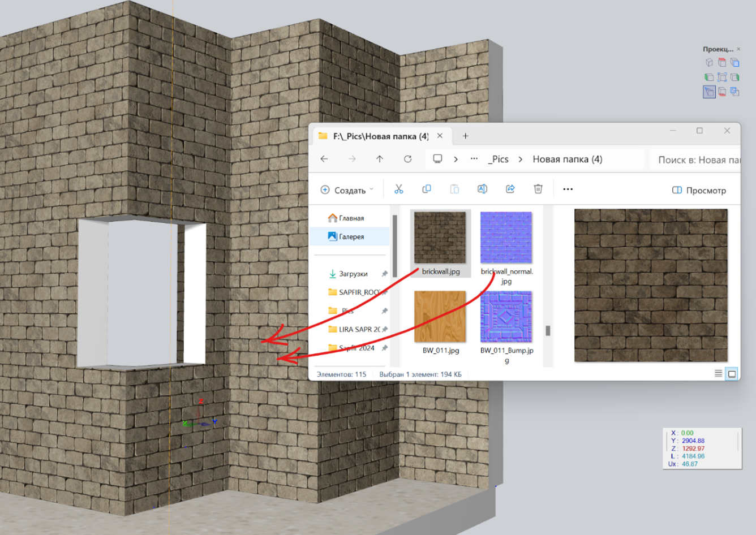Open the Создать dropdown menu
756x535 pixels.
pos(347,191)
